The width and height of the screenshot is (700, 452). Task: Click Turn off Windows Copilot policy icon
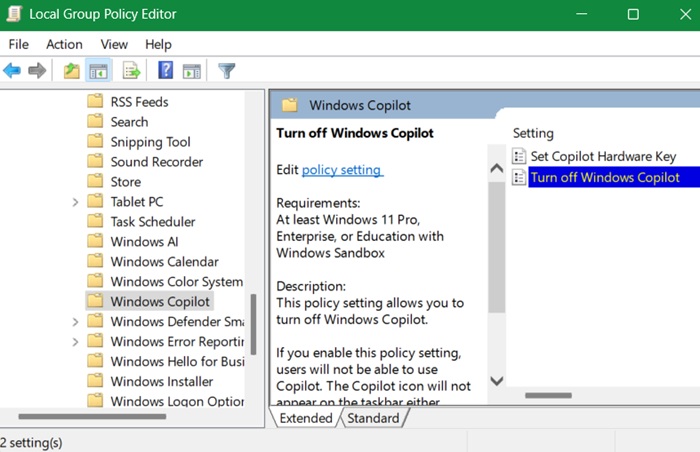click(519, 177)
